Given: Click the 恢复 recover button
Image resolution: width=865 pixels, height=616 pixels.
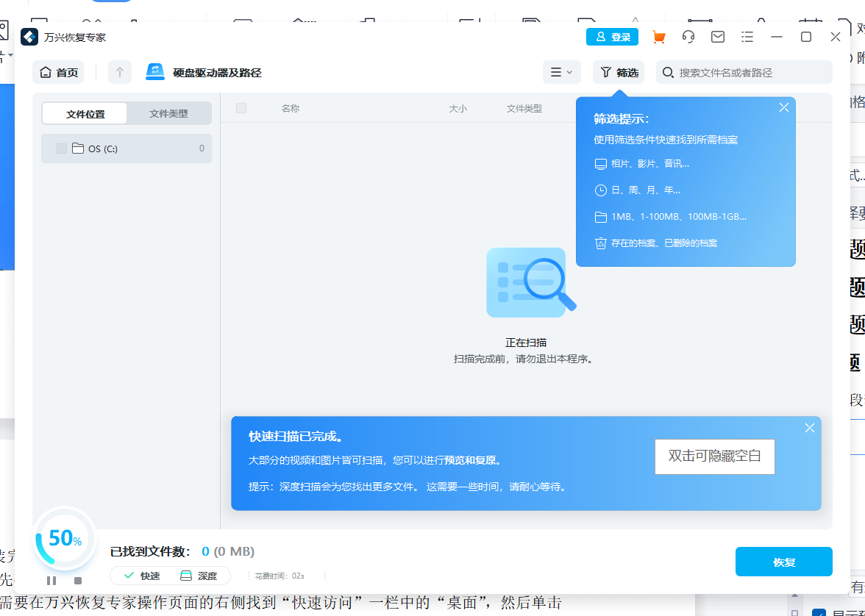Looking at the screenshot, I should click(783, 561).
